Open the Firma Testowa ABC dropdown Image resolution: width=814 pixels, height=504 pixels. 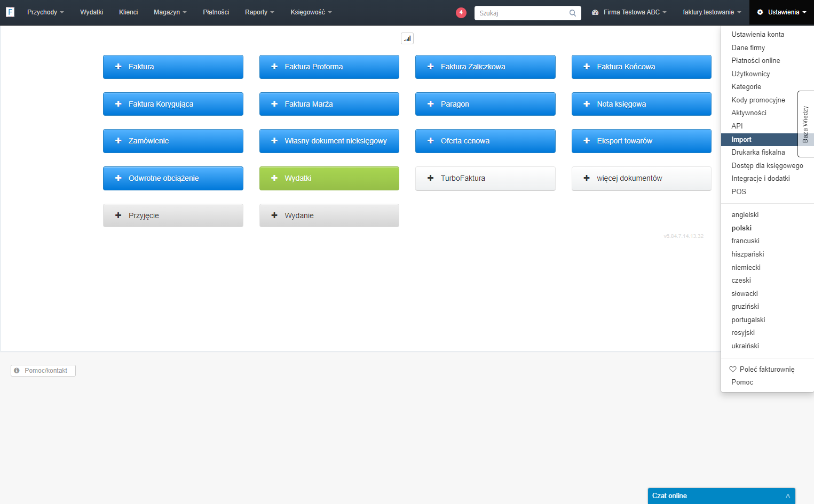(x=629, y=12)
